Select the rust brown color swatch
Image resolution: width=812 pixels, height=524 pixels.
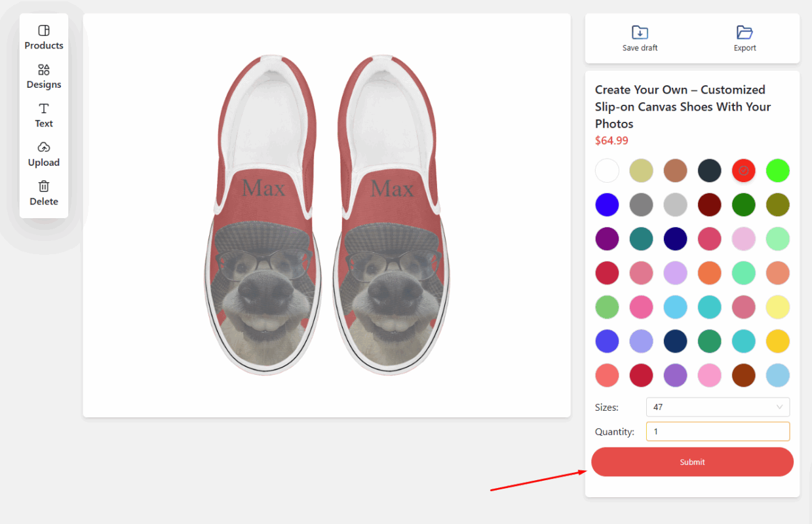click(743, 375)
